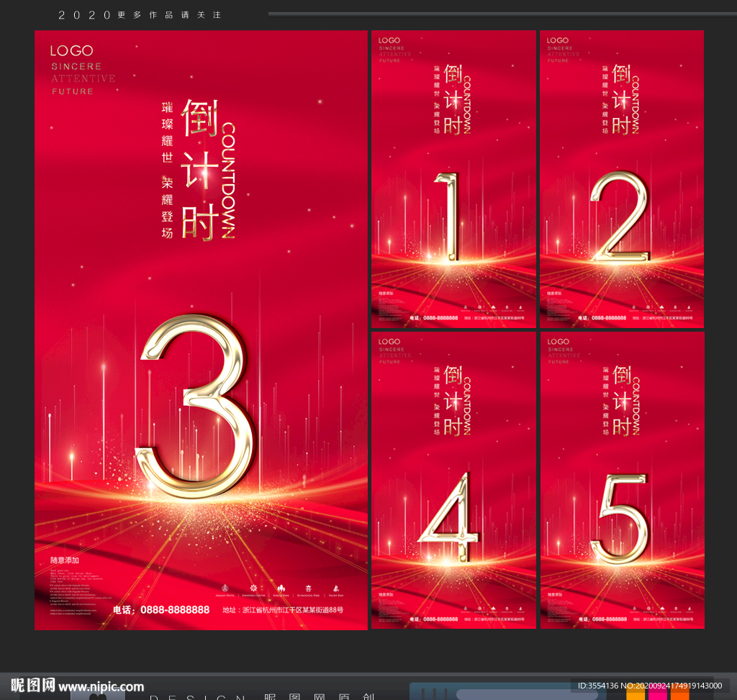Pick the countdown poster with number 5

pos(623,480)
